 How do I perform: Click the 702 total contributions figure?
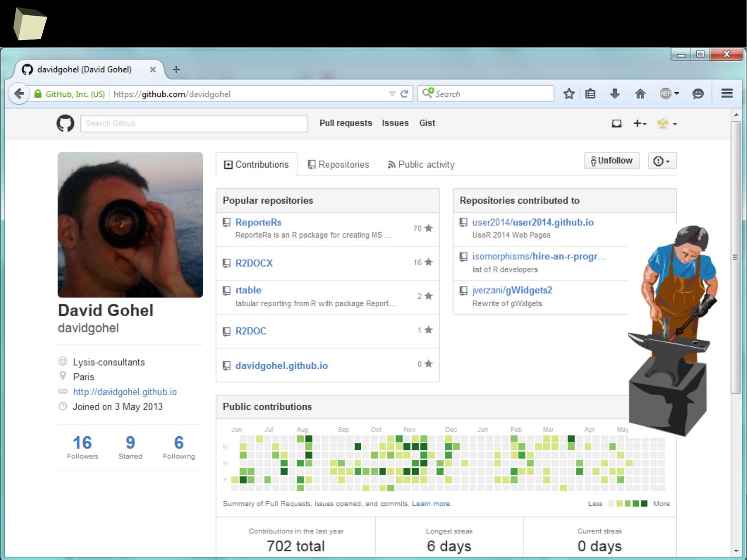(295, 546)
